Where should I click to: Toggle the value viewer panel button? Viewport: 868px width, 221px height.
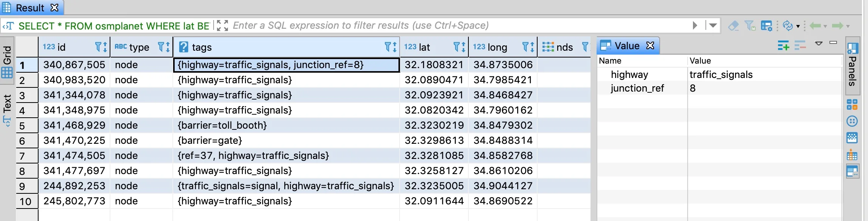[x=852, y=171]
